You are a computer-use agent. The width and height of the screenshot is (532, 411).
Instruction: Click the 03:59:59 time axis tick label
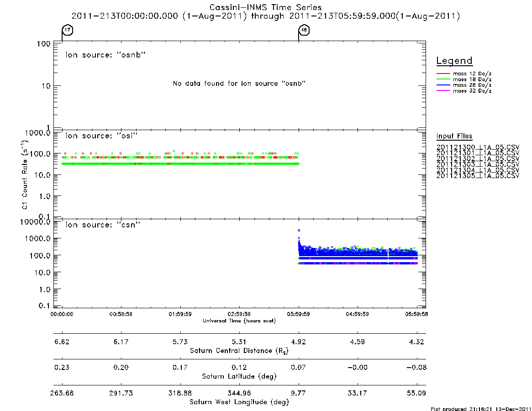pyautogui.click(x=298, y=314)
